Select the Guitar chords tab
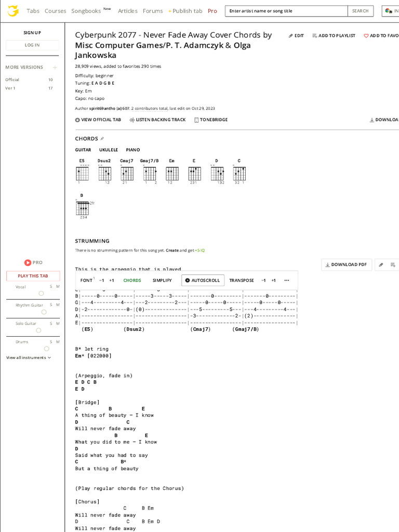The width and height of the screenshot is (399, 532). tap(83, 150)
